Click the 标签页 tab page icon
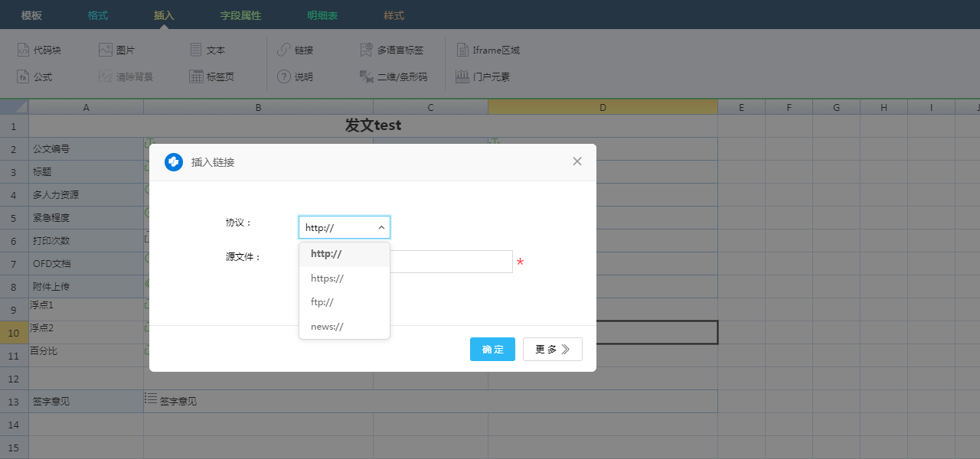This screenshot has width=980, height=459. pyautogui.click(x=196, y=77)
